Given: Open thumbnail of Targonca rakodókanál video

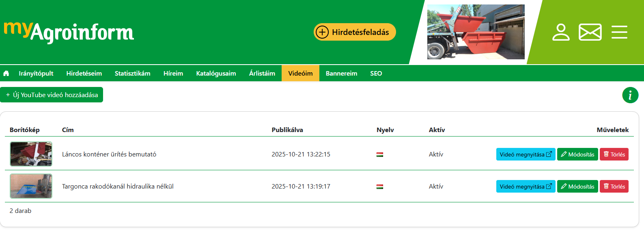Looking at the screenshot, I should (x=31, y=186).
